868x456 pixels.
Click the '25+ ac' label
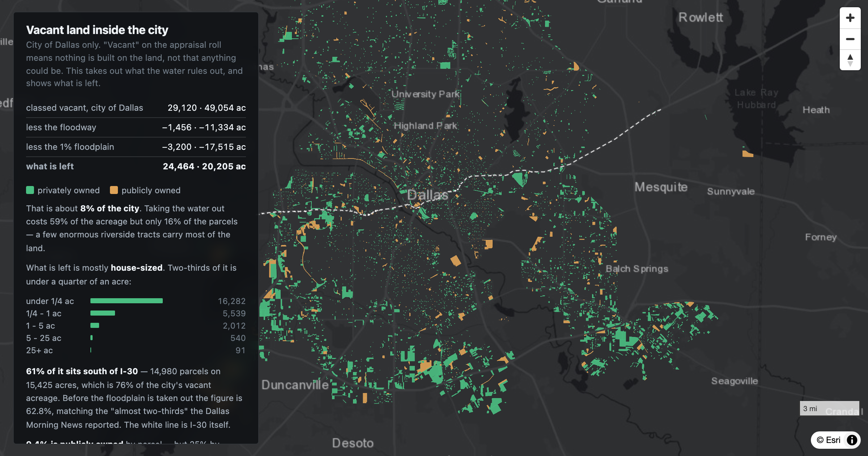coord(39,350)
